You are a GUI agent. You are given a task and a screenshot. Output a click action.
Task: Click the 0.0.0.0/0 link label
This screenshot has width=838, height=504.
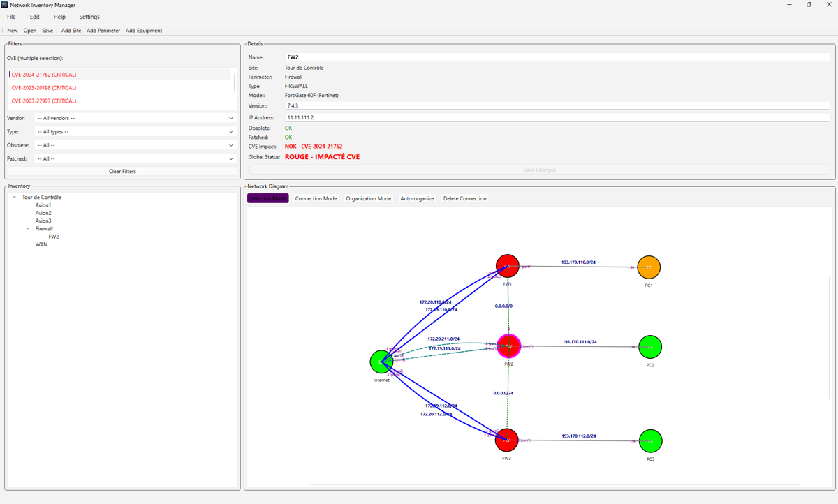503,306
